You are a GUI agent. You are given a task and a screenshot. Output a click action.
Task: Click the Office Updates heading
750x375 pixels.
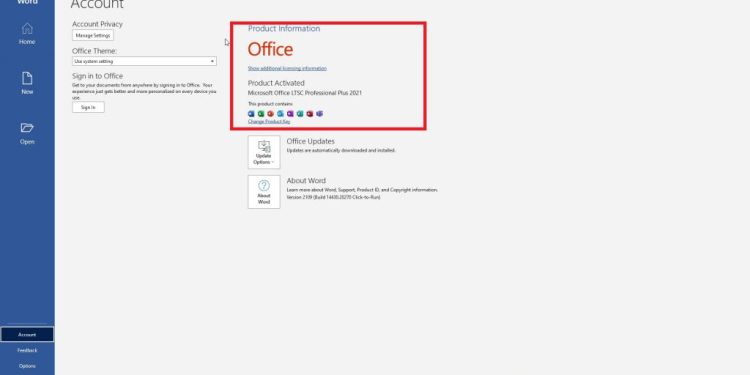[310, 141]
